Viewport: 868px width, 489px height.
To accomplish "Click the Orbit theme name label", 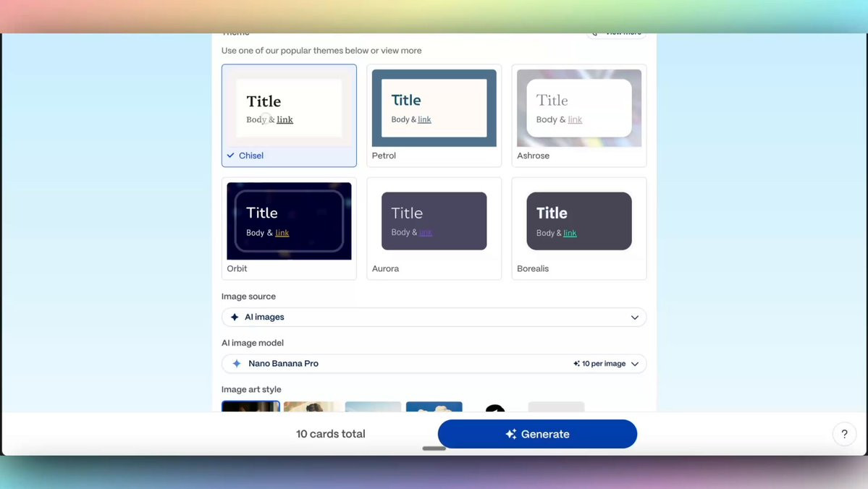I will [x=237, y=268].
